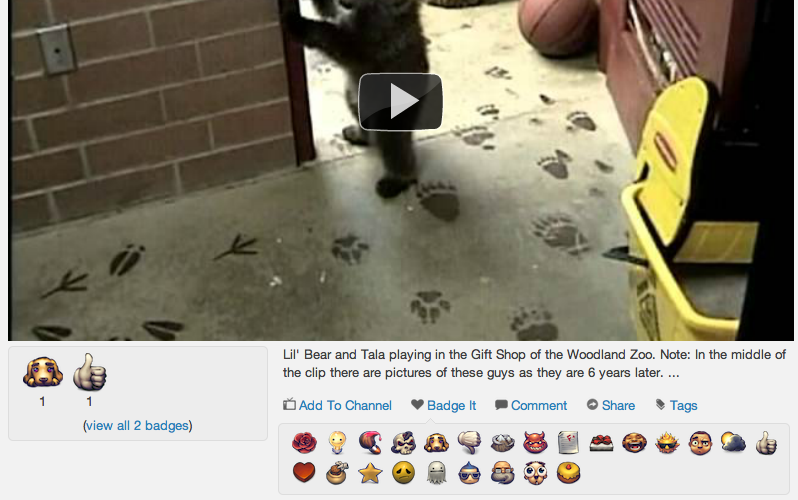Pick the sad yellow face badge
This screenshot has height=500, width=798.
click(404, 473)
